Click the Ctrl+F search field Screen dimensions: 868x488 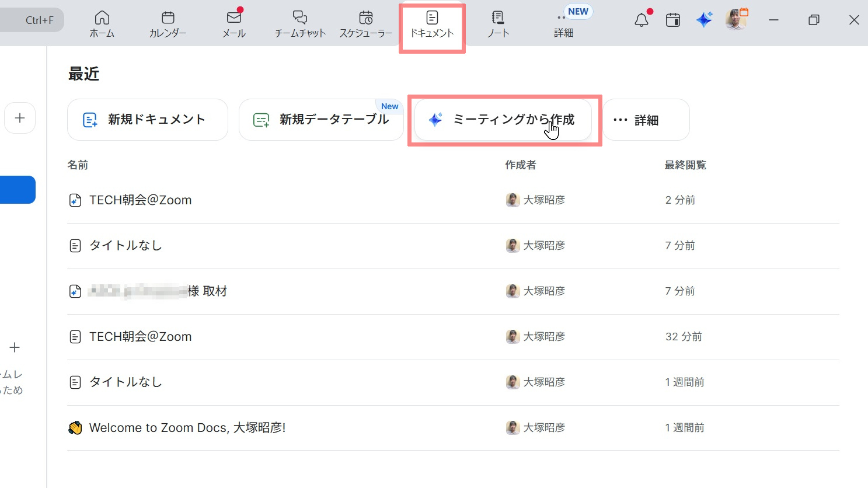tap(32, 20)
